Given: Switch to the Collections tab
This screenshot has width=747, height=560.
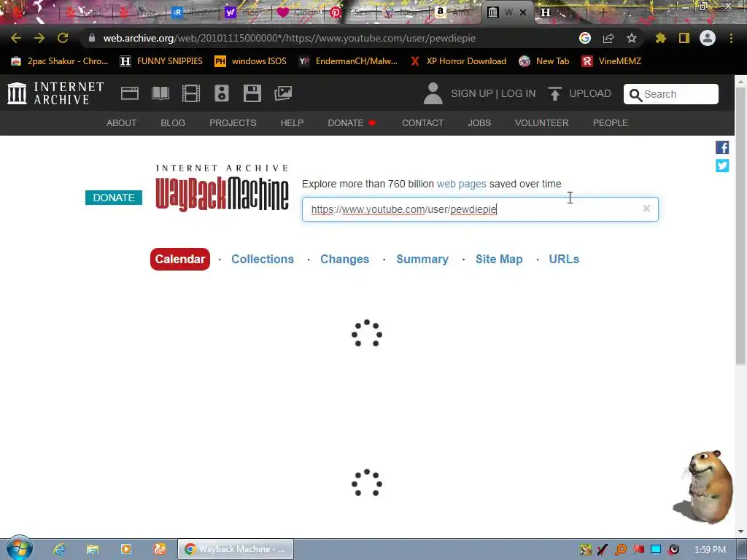Looking at the screenshot, I should click(263, 259).
